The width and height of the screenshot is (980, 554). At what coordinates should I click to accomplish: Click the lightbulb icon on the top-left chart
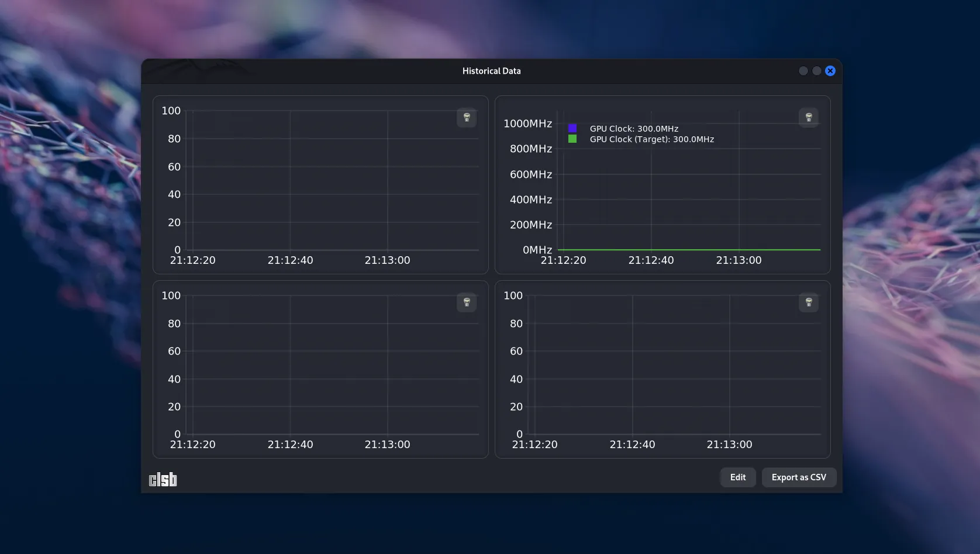(466, 118)
